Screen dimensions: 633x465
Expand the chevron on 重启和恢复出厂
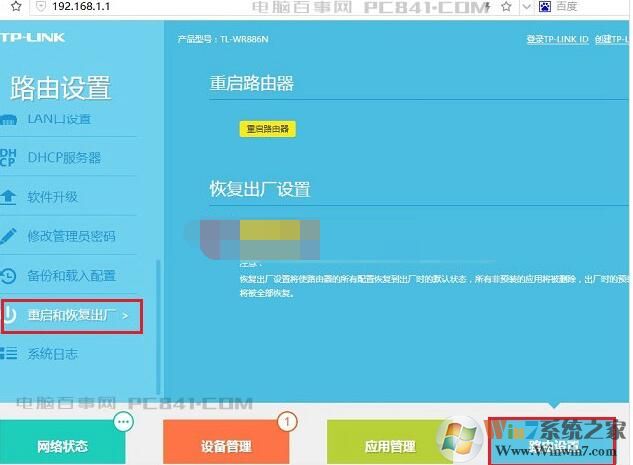pyautogui.click(x=125, y=316)
